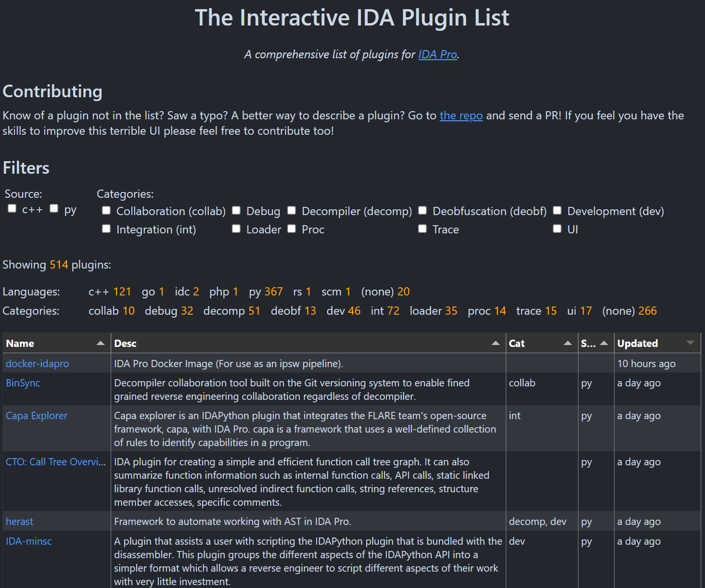The width and height of the screenshot is (705, 588).
Task: Click the 'php 1' language count
Action: pos(224,292)
